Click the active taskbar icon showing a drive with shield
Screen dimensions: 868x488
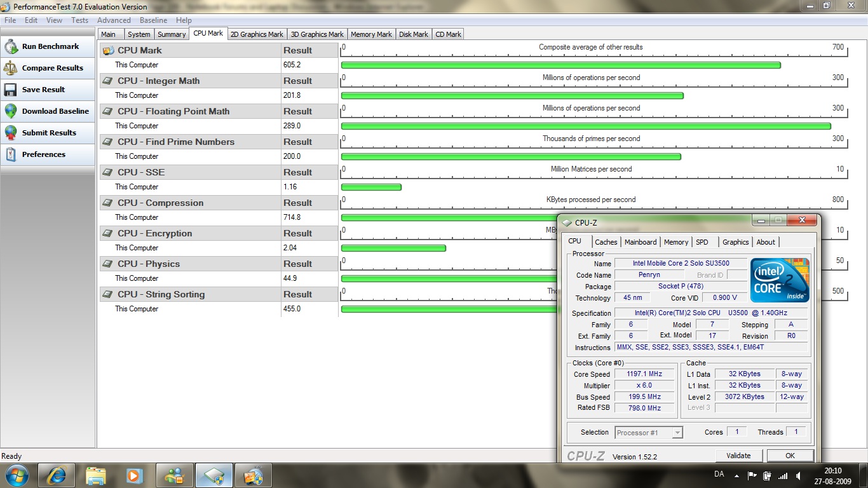coord(214,475)
